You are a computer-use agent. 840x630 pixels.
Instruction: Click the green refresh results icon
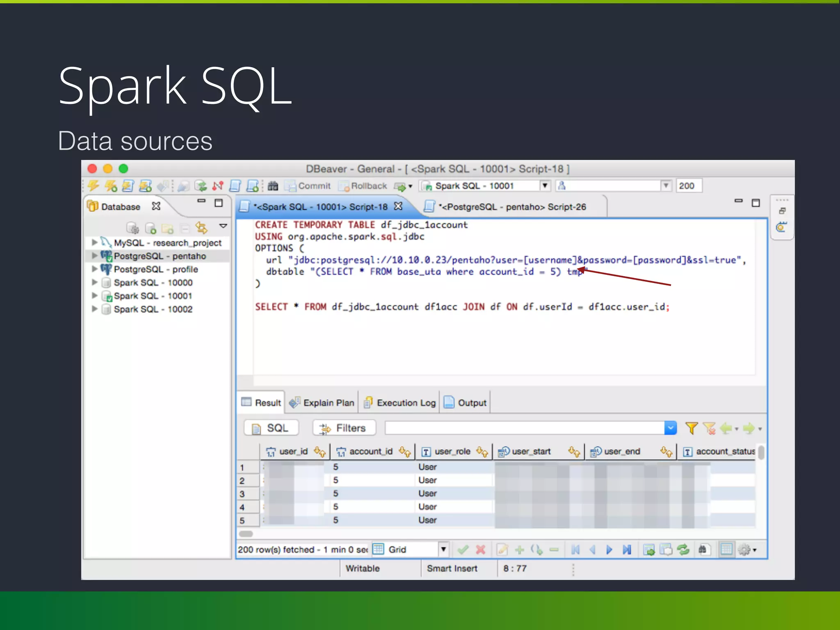click(683, 549)
